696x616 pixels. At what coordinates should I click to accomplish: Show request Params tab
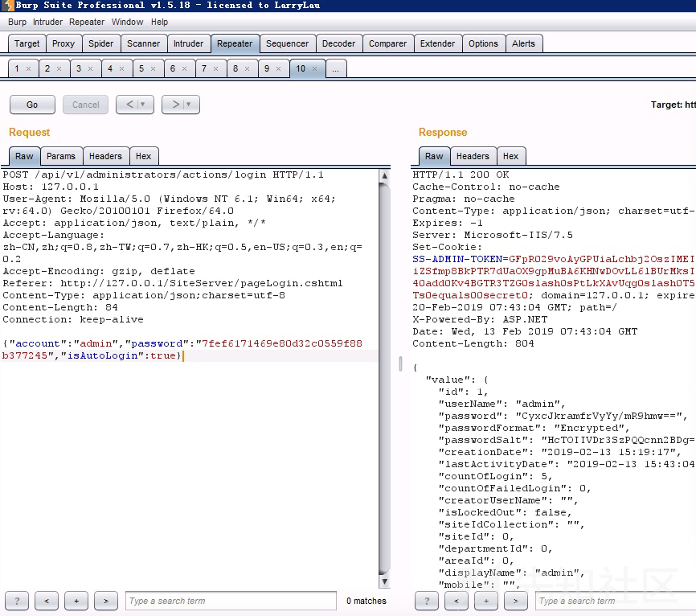[61, 156]
